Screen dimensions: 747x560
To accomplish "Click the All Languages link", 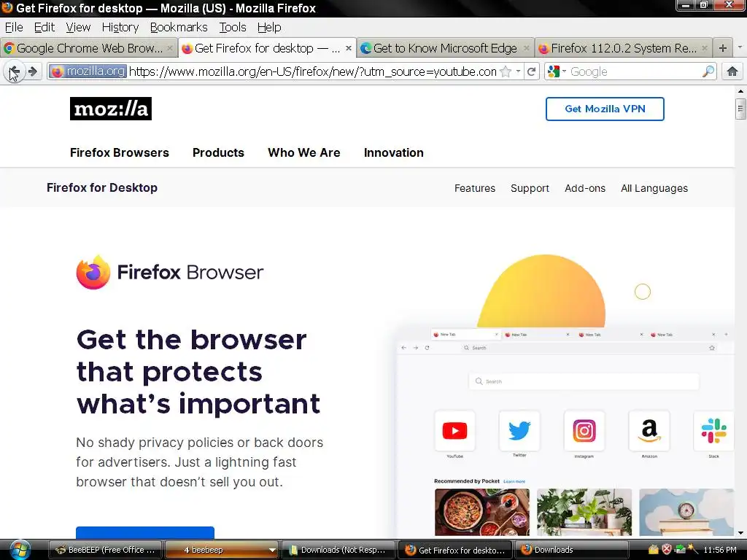I will point(654,188).
